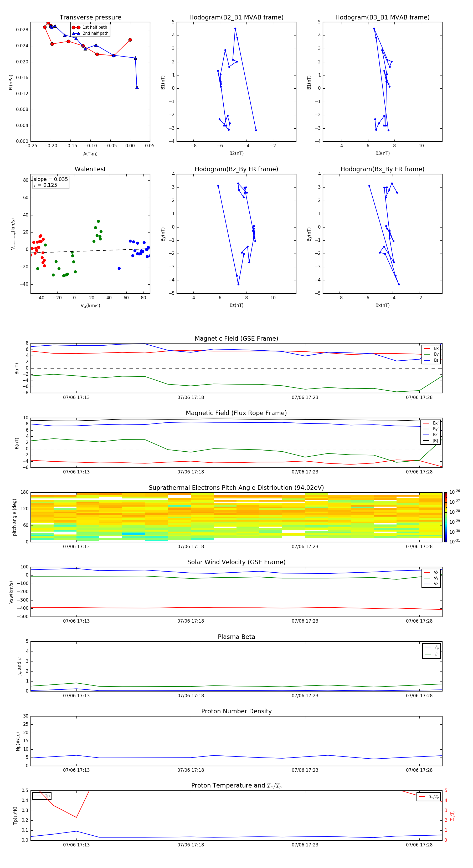Click the 'Plasma Beta' panel title
Image resolution: width=473 pixels, height=868 pixels.
pyautogui.click(x=236, y=637)
